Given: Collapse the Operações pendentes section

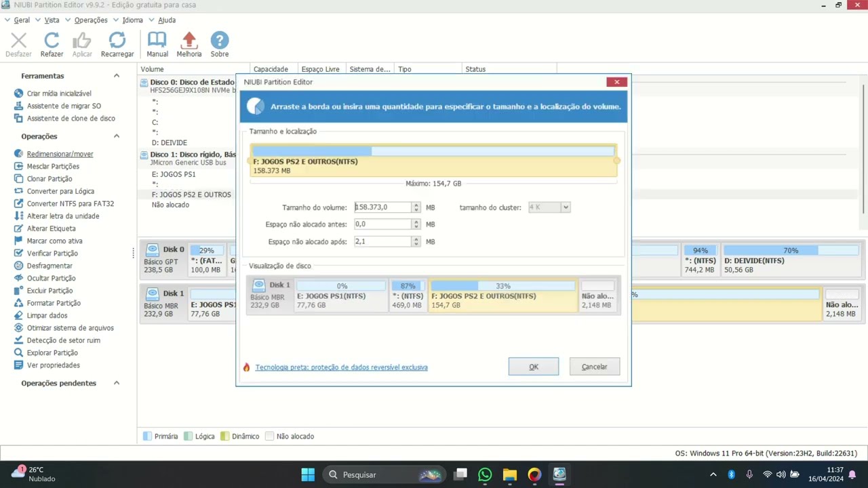Looking at the screenshot, I should tap(117, 383).
